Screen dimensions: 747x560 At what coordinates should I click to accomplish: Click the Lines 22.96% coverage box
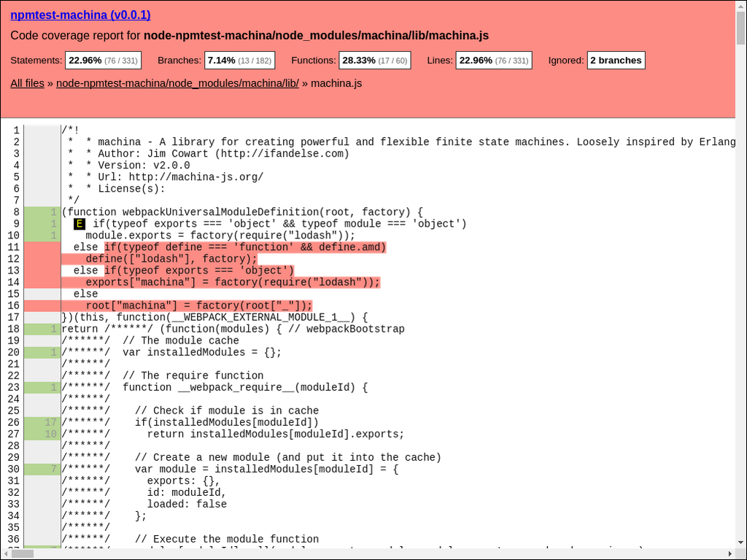tap(493, 61)
